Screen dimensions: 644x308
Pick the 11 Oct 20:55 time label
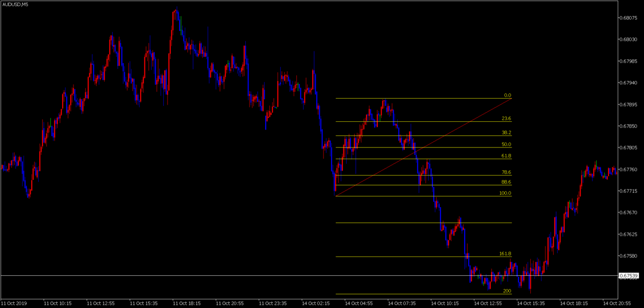tap(230, 303)
